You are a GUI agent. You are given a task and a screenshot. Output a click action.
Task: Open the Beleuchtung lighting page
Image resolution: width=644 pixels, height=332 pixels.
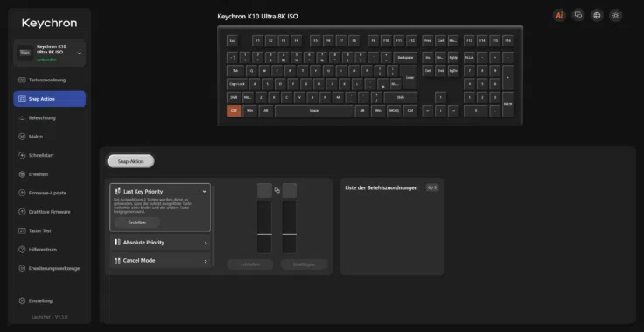pos(49,117)
